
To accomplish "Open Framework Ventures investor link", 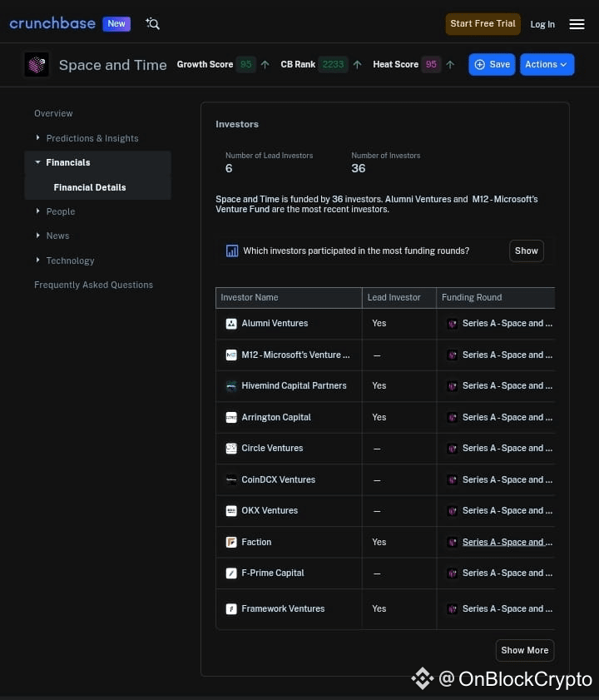I will click(x=283, y=609).
